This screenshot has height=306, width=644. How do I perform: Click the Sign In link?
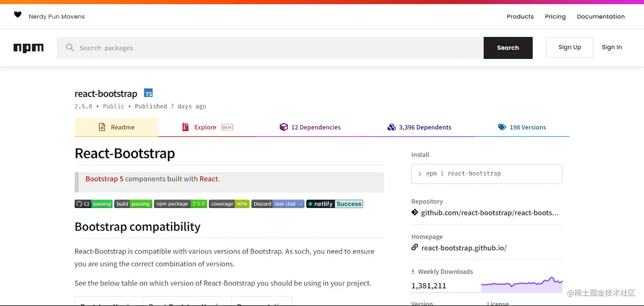(x=612, y=47)
